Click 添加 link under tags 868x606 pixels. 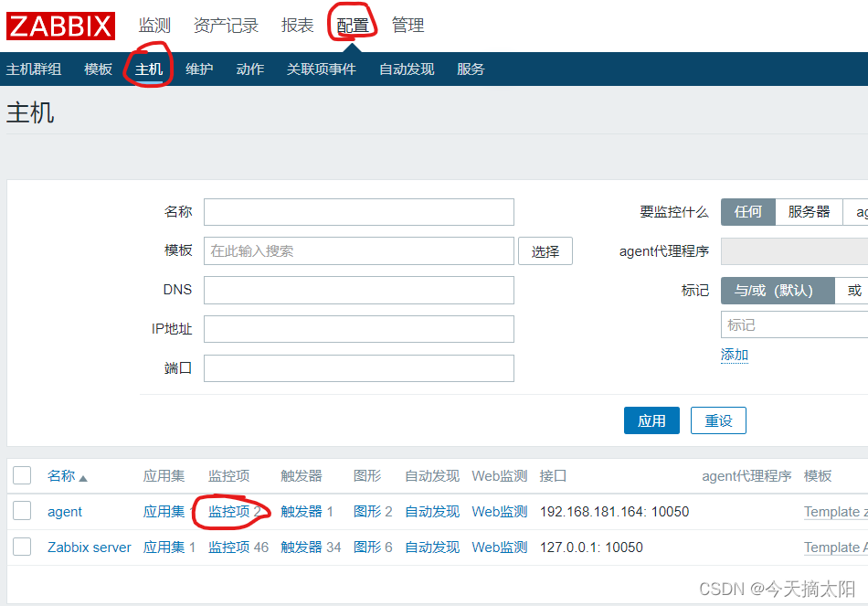[x=735, y=355]
